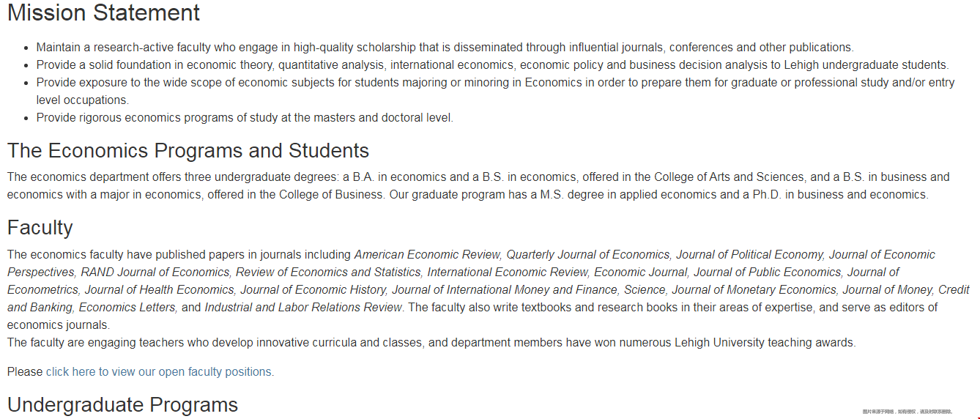The height and width of the screenshot is (419, 980).
Task: Click the paragraph about three undergraduate degrees
Action: click(x=478, y=185)
